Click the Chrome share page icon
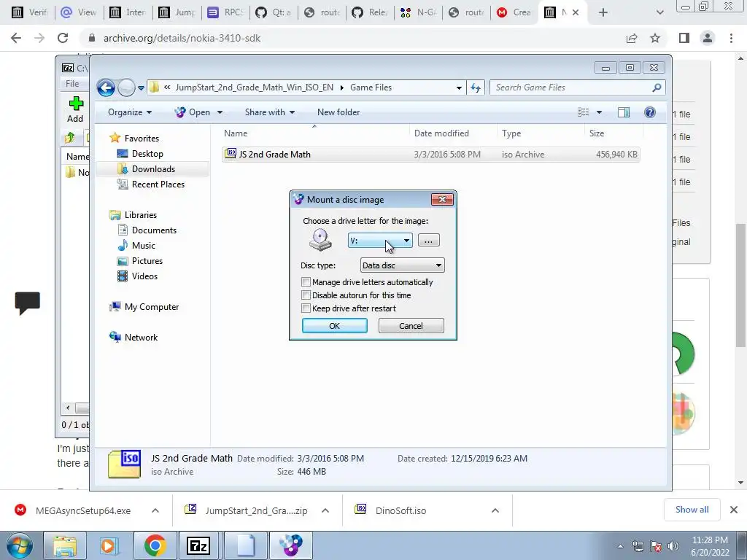This screenshot has width=747, height=560. coord(632,38)
